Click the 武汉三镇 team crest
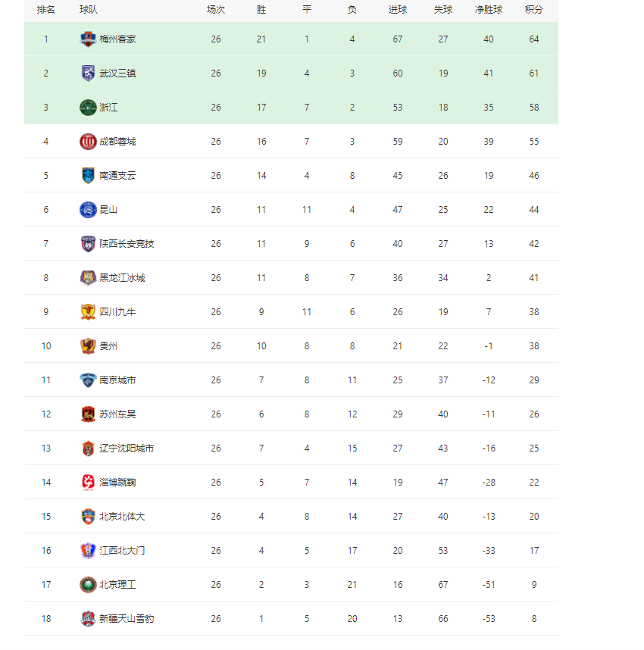 88,73
